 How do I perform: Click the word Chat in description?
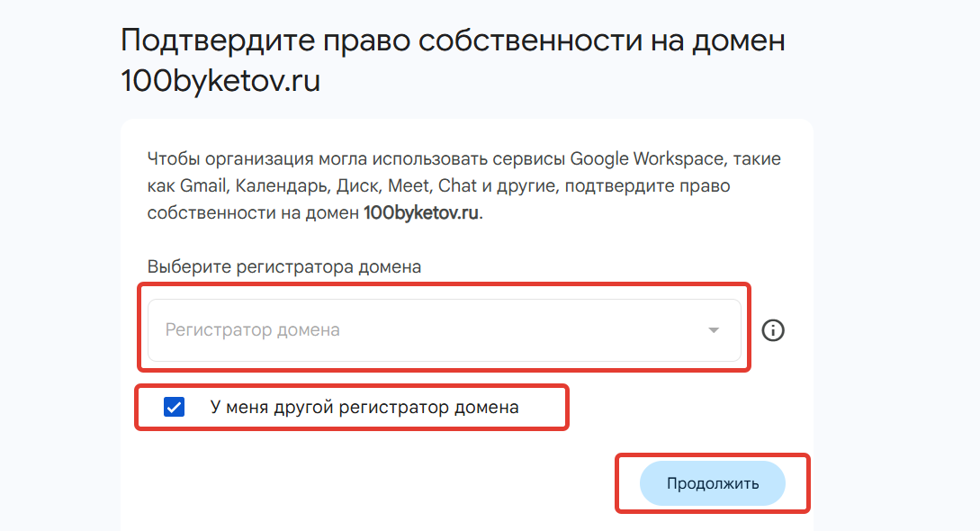coord(457,186)
